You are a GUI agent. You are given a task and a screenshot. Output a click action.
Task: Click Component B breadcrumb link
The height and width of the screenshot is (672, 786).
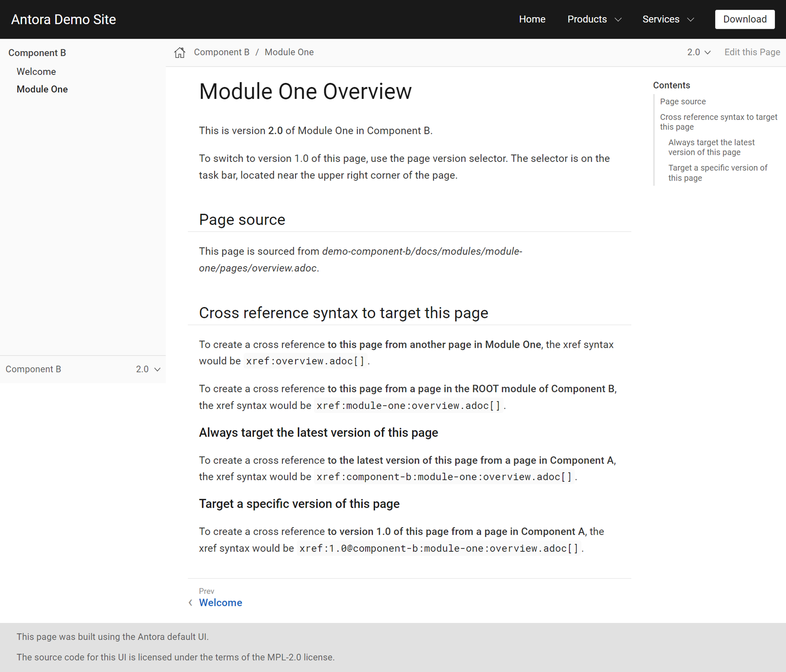[221, 52]
